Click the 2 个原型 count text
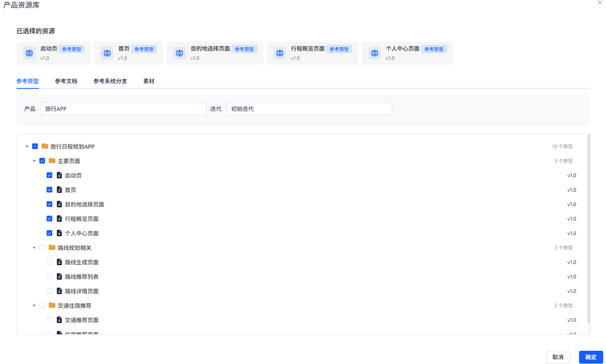The width and height of the screenshot is (606, 364). click(564, 306)
